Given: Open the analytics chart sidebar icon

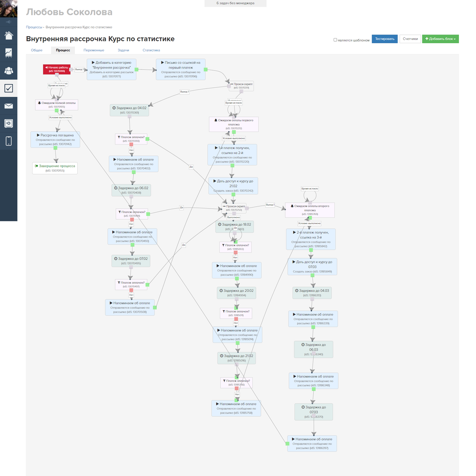Looking at the screenshot, I should (x=9, y=53).
